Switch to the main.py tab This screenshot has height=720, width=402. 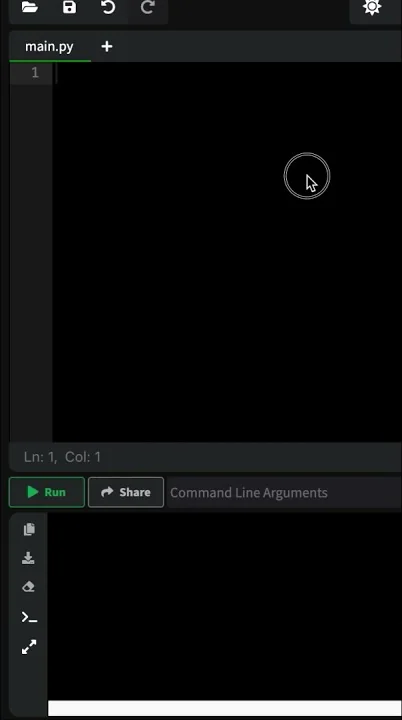[49, 46]
